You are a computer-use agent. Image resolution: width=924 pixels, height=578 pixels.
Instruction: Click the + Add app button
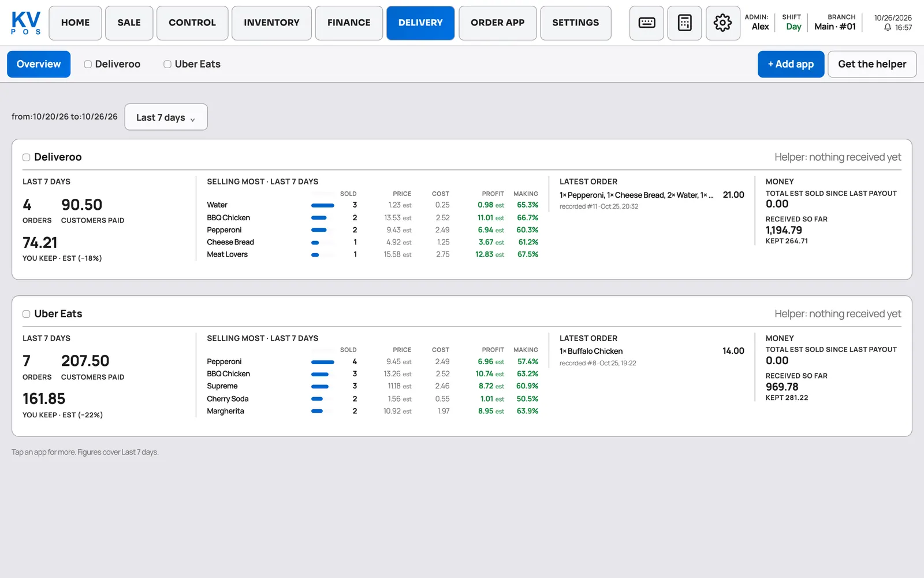click(791, 64)
